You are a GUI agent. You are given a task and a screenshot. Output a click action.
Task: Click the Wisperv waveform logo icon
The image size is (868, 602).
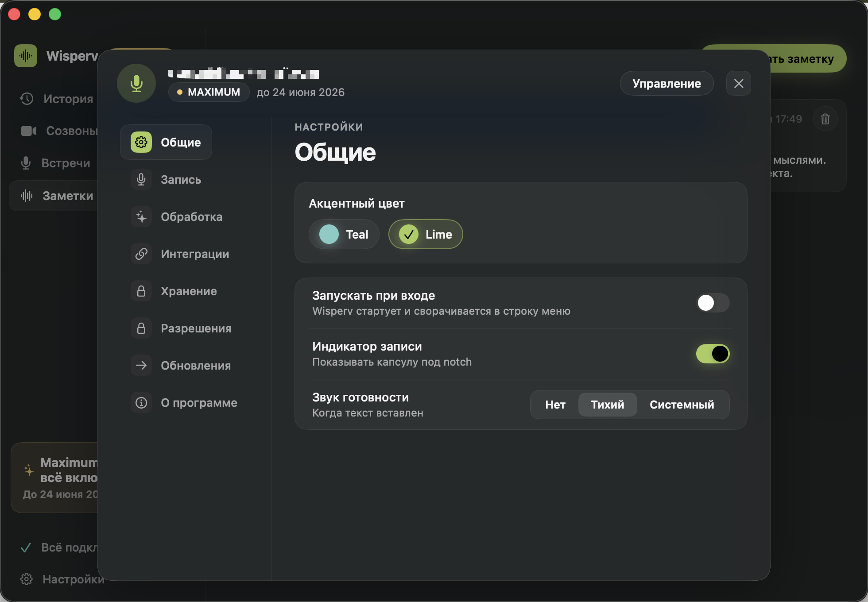click(x=26, y=56)
